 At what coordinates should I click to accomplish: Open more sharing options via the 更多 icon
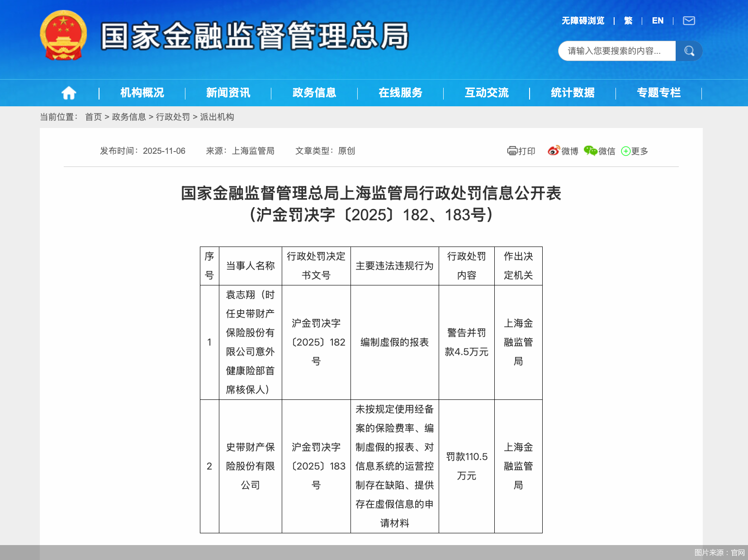[634, 151]
